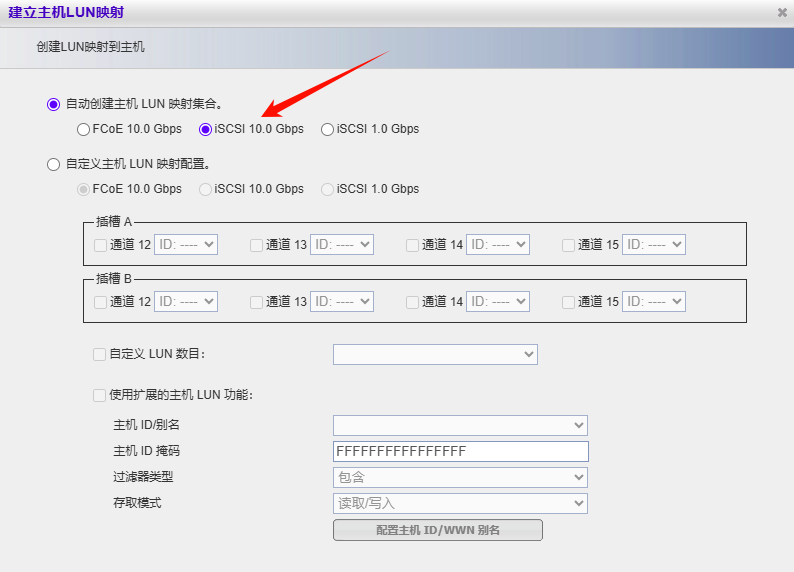This screenshot has width=794, height=572.
Task: Select iSCSI 10.0 Gbps under automatic mapping
Action: 206,129
